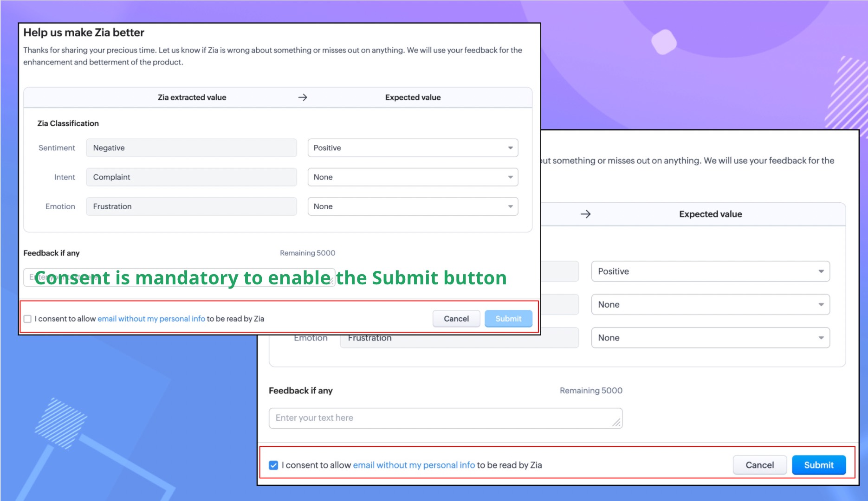Open 'email without my personal info' link, top dialog
The width and height of the screenshot is (868, 501).
[151, 319]
